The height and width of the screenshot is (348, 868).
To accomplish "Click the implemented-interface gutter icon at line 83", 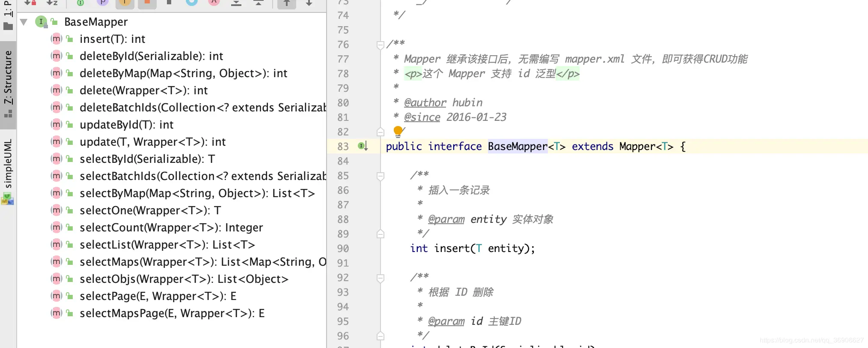I will [363, 146].
